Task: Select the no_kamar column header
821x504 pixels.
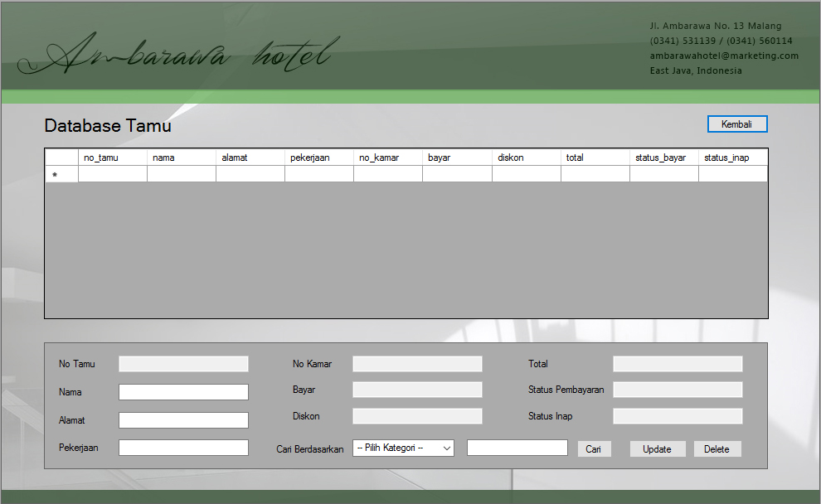Action: pos(388,157)
